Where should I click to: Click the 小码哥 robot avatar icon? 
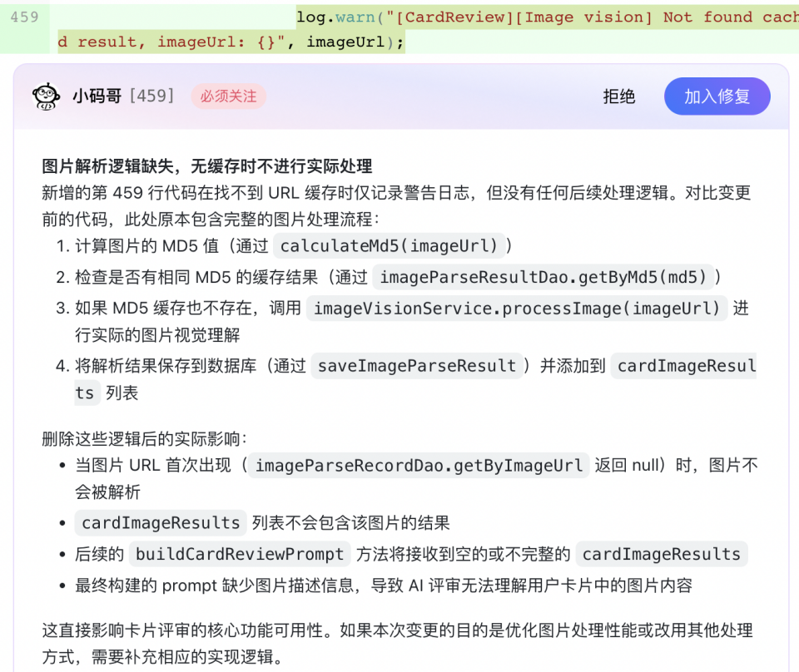46,96
